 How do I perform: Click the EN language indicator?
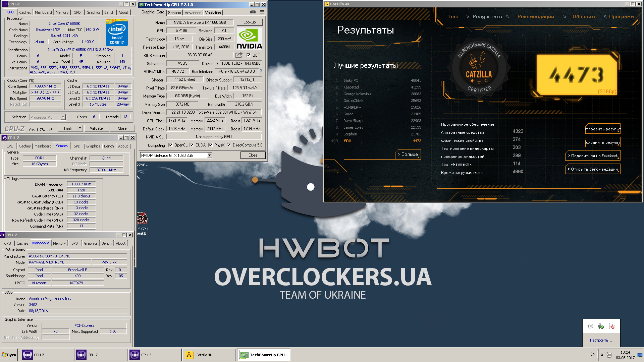coord(593,354)
